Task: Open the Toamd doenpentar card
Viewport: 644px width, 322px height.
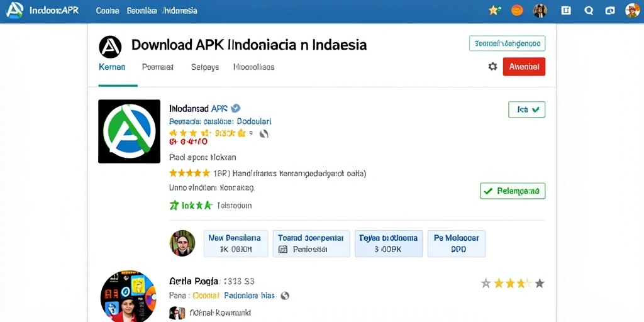Action: tap(311, 243)
